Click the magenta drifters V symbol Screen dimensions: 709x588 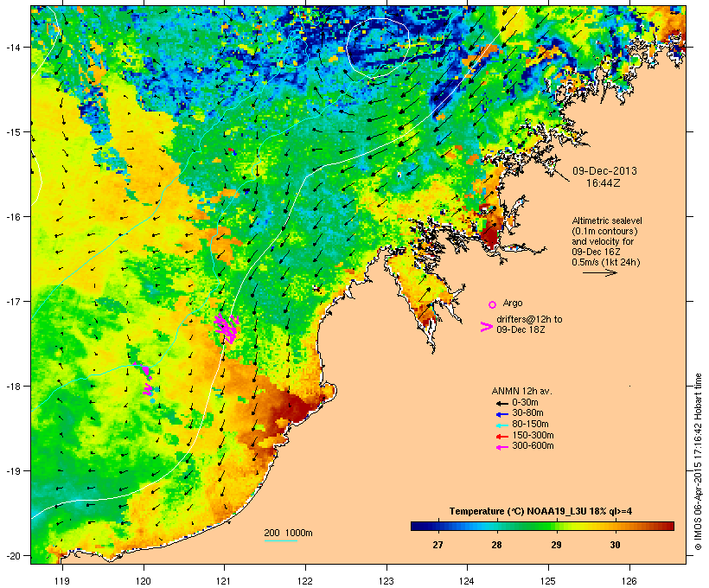pyautogui.click(x=486, y=327)
